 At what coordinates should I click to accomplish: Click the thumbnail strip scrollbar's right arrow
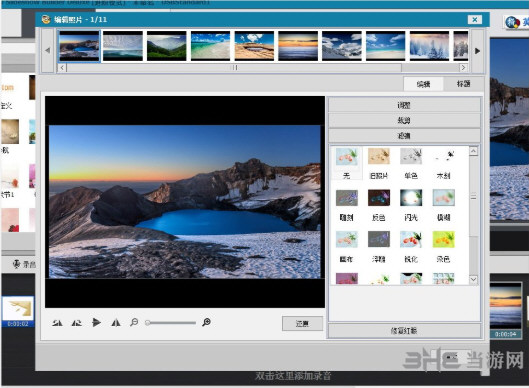click(464, 67)
